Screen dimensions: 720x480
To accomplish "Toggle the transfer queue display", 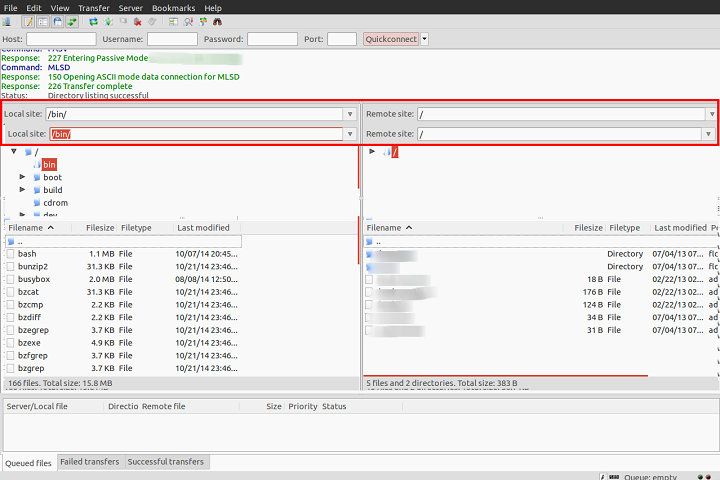I will pos(72,21).
